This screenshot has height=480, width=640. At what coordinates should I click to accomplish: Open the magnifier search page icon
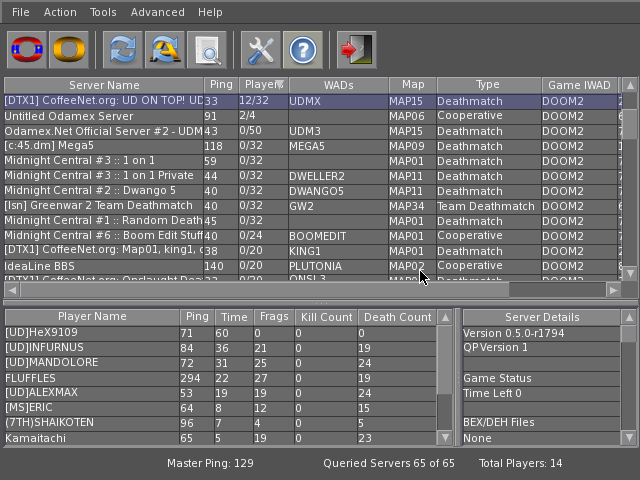207,49
